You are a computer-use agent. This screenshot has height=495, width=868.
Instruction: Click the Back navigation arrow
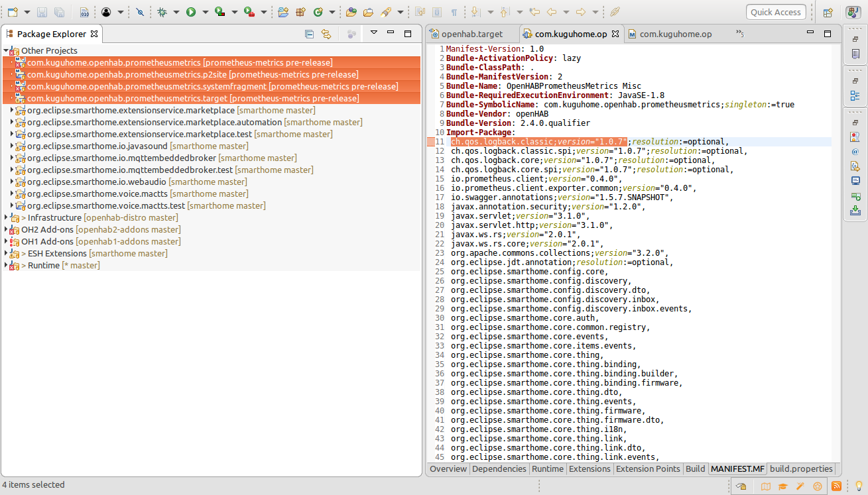tap(551, 12)
